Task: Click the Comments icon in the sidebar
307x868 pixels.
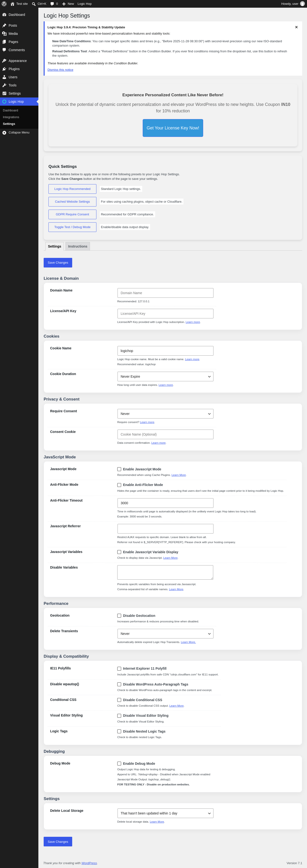Action: (x=4, y=50)
